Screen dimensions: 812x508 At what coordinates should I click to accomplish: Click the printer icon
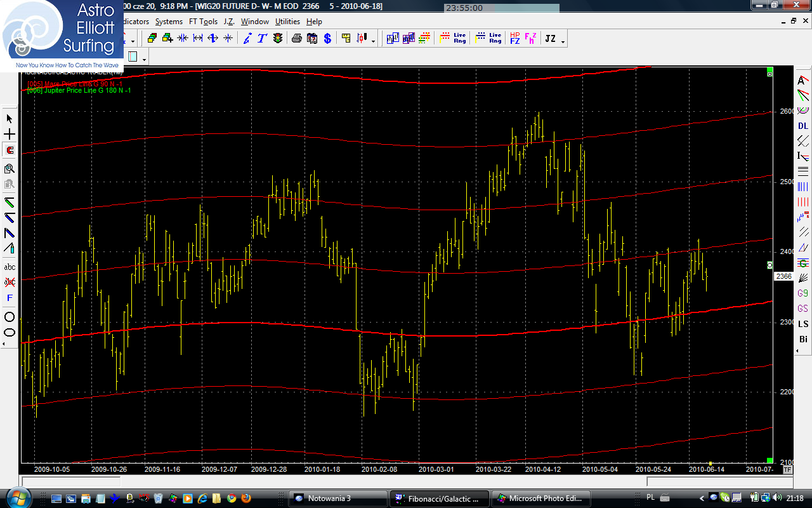tap(296, 38)
